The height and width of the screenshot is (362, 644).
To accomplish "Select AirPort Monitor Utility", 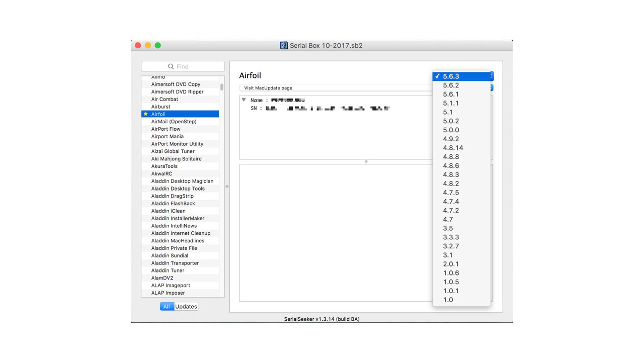I will 180,144.
